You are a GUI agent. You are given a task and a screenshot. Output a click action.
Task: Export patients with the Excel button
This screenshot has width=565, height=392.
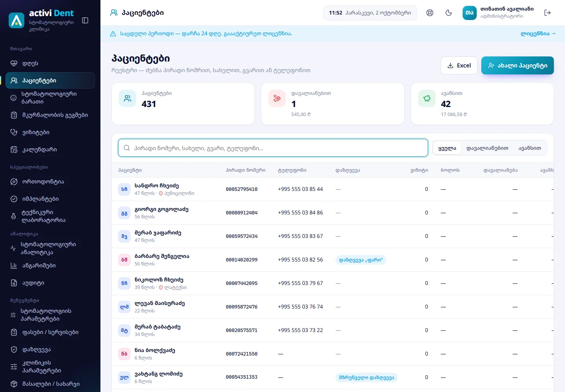(459, 65)
